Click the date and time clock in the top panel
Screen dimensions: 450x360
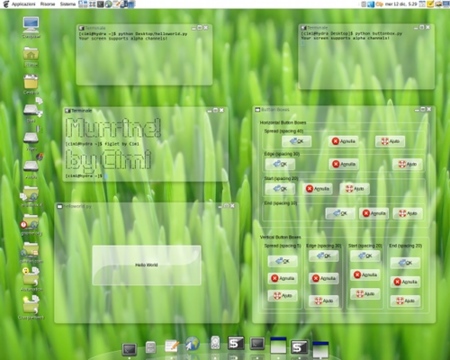pyautogui.click(x=401, y=4)
